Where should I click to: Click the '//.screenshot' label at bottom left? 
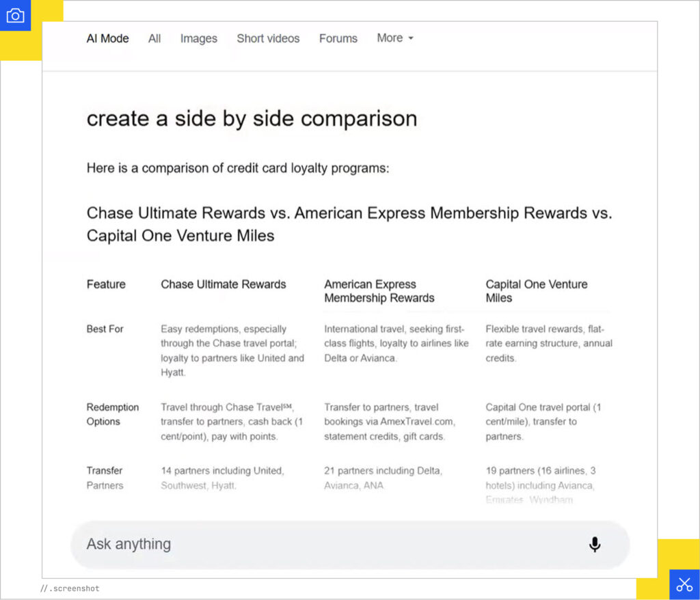70,588
